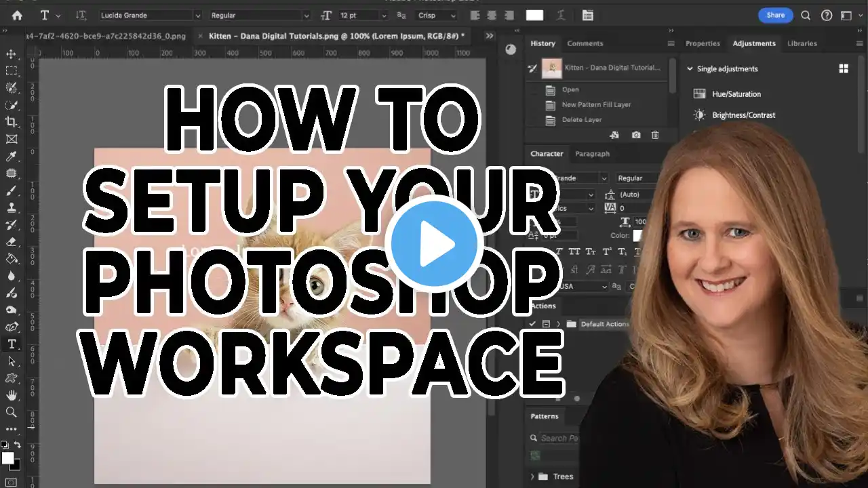
Task: Expand the Trees pattern group
Action: pos(532,476)
